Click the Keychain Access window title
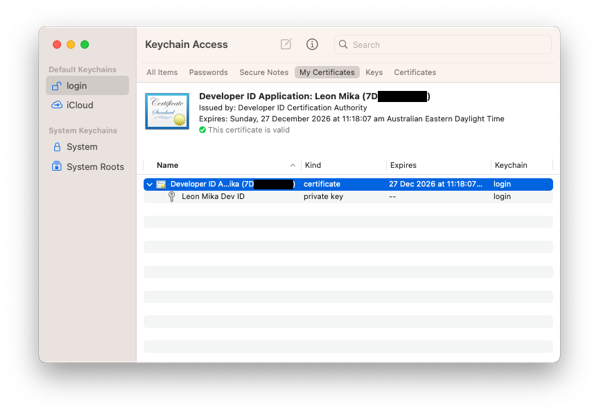Image resolution: width=599 pixels, height=414 pixels. pyautogui.click(x=186, y=44)
